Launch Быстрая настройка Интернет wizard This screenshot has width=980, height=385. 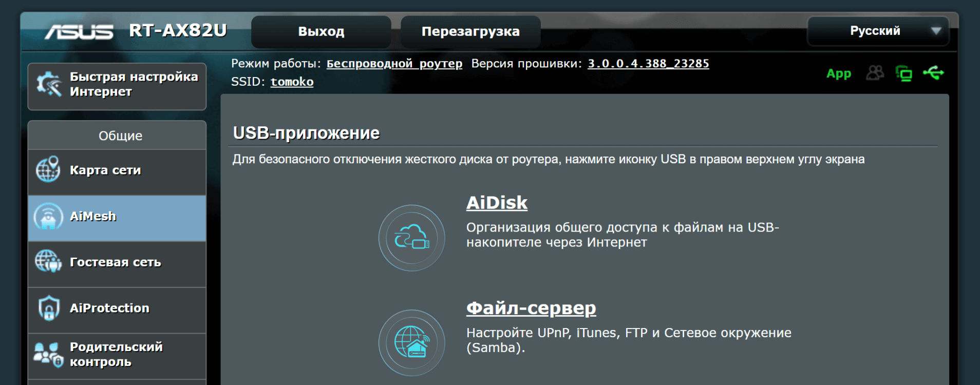coord(117,85)
